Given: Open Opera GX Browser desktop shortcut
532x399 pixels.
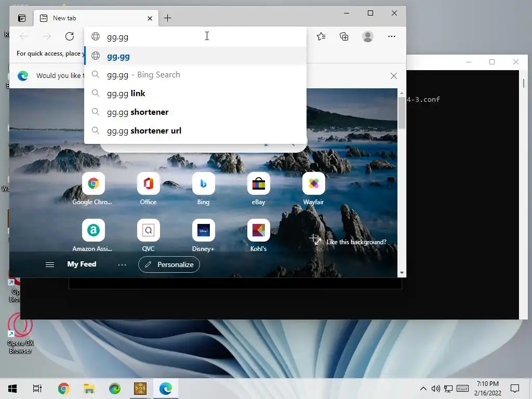Looking at the screenshot, I should [x=20, y=334].
